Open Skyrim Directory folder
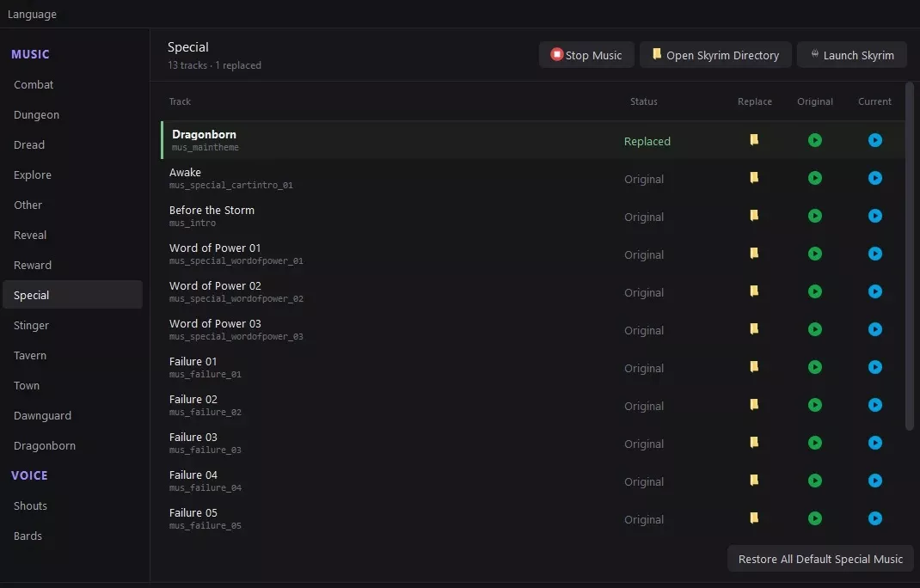 [715, 54]
